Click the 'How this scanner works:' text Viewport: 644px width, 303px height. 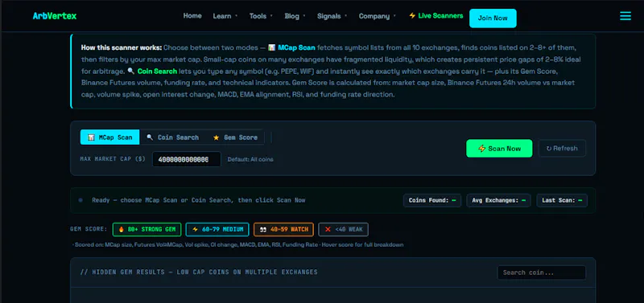[x=122, y=47]
